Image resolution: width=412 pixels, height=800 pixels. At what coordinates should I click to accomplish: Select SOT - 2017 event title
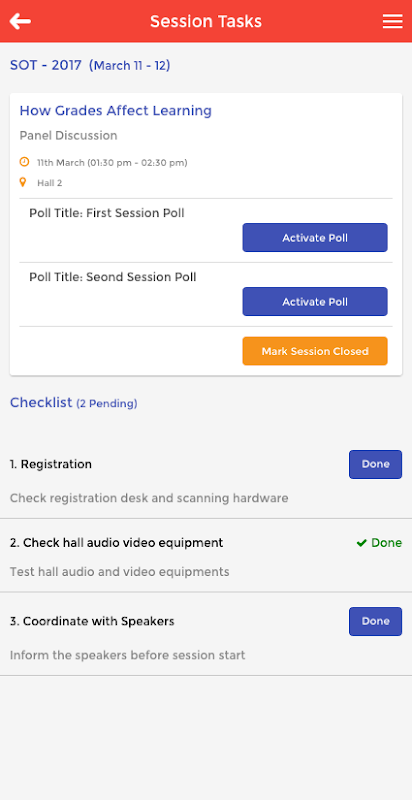[46, 65]
